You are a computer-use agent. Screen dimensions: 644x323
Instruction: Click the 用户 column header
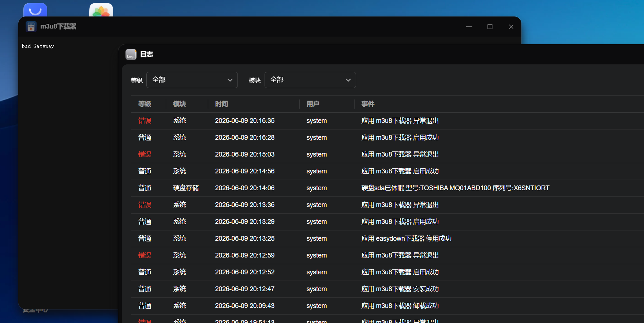[313, 104]
